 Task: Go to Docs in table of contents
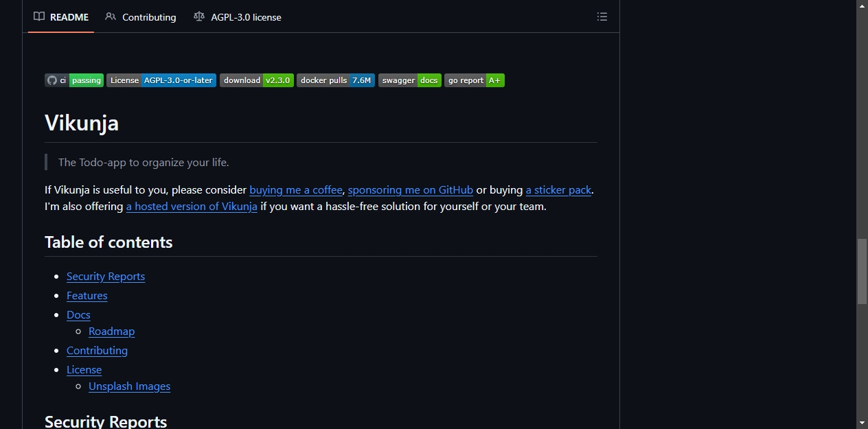click(78, 315)
